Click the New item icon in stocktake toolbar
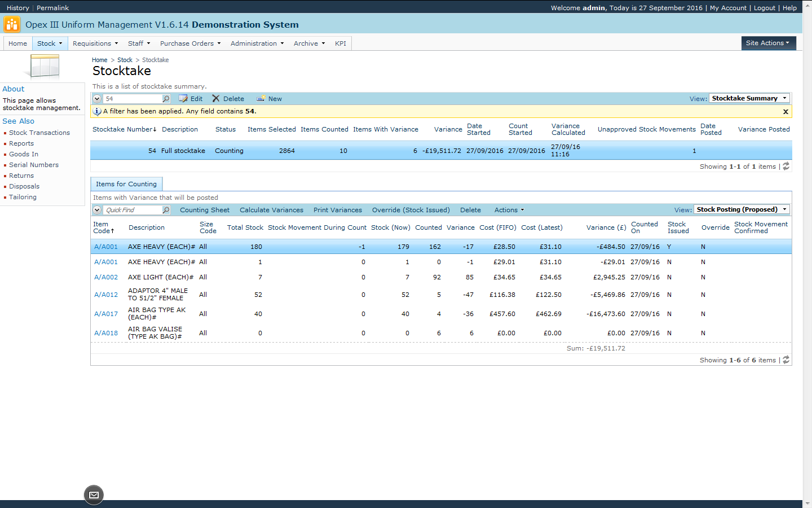812x508 pixels. 261,99
